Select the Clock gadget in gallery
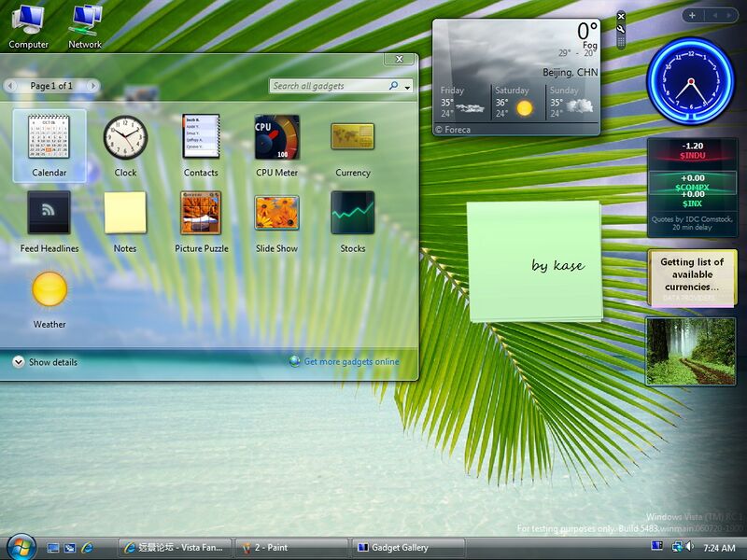The width and height of the screenshot is (747, 560). coord(125,137)
